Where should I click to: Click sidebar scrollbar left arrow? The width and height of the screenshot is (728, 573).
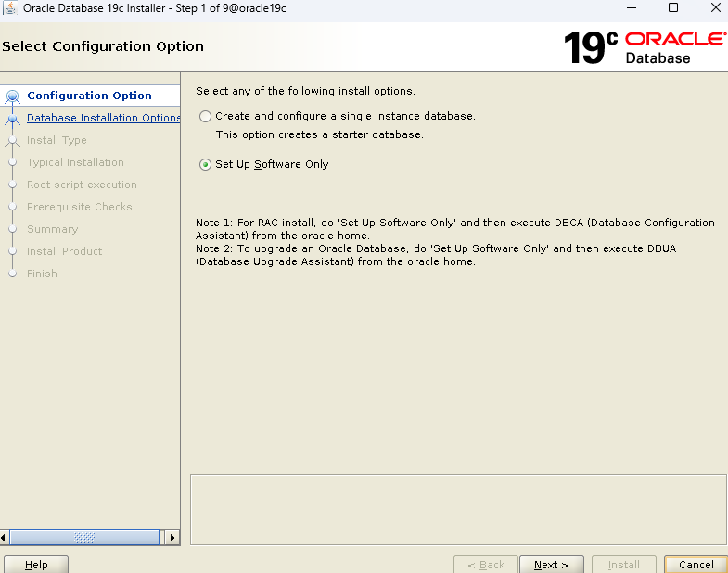(x=4, y=538)
